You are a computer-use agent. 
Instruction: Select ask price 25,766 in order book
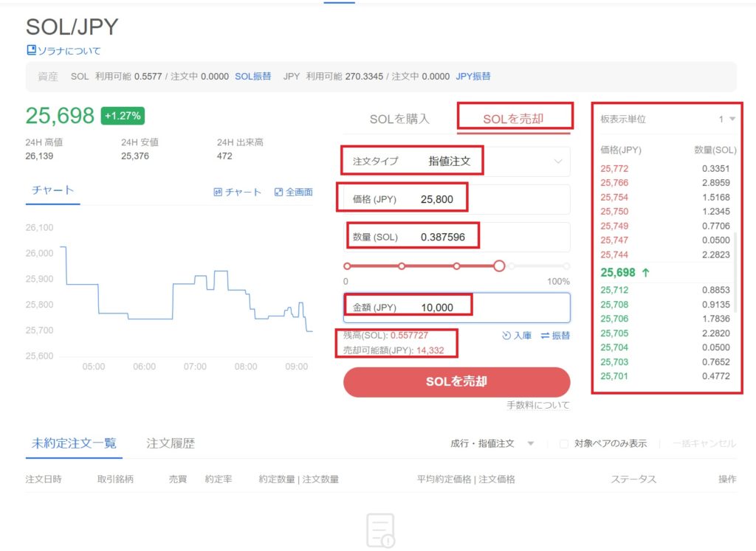pyautogui.click(x=614, y=182)
